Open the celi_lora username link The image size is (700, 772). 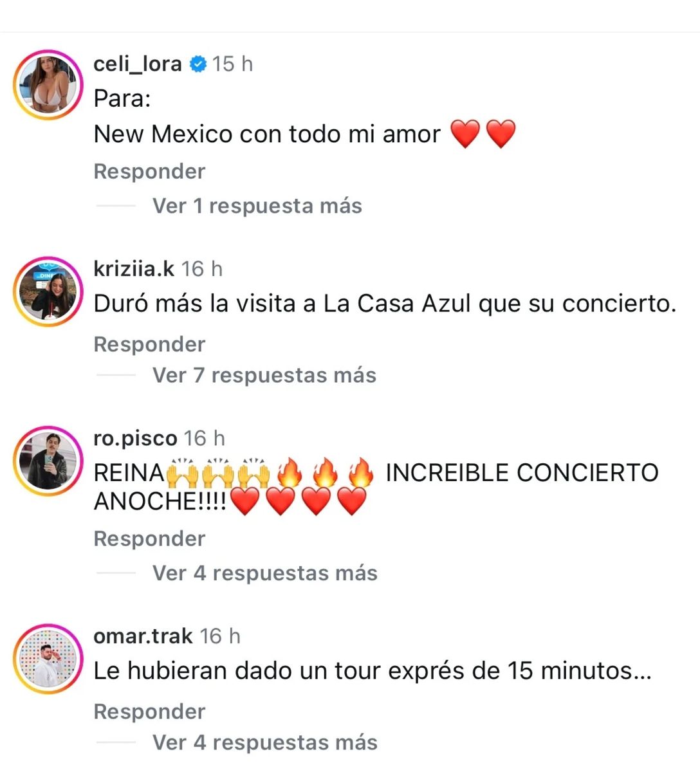click(138, 64)
